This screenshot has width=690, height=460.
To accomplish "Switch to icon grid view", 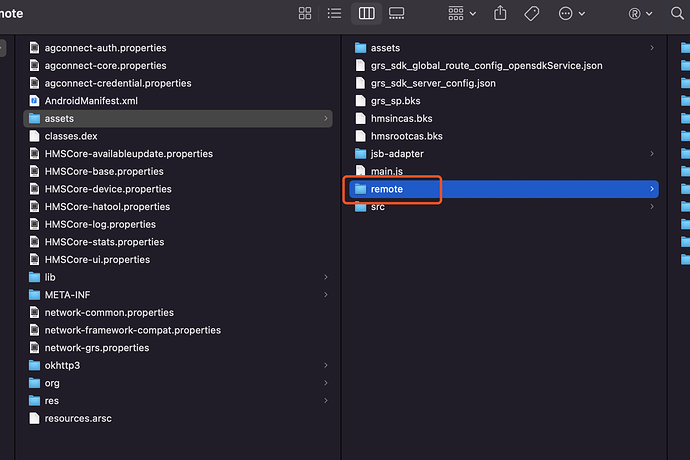I will 305,14.
